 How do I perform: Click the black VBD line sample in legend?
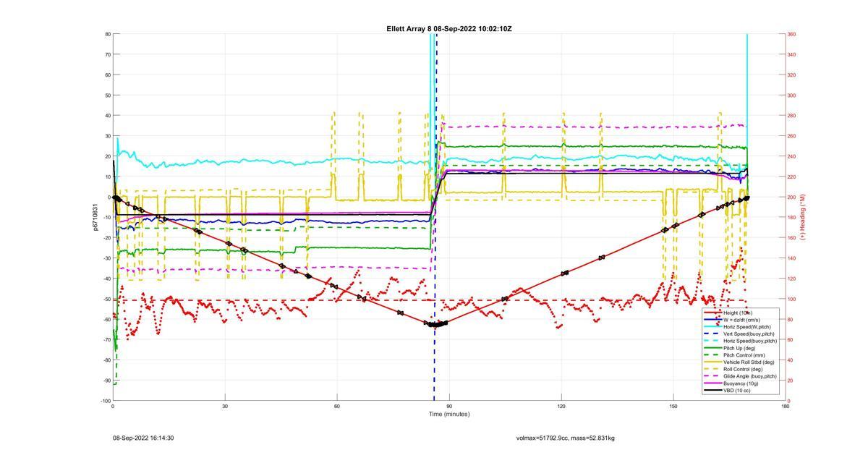tap(712, 390)
